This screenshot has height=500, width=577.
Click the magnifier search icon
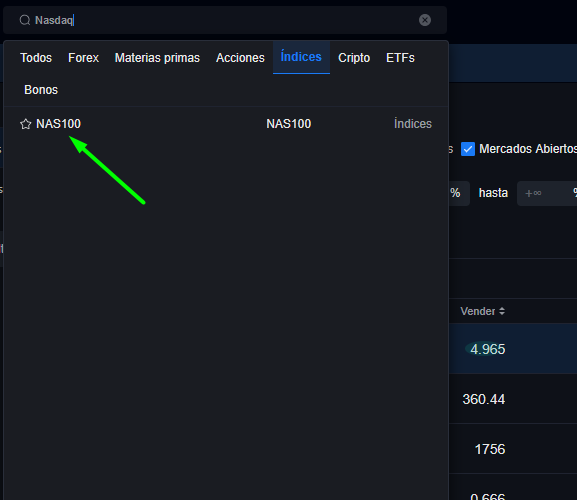(25, 20)
